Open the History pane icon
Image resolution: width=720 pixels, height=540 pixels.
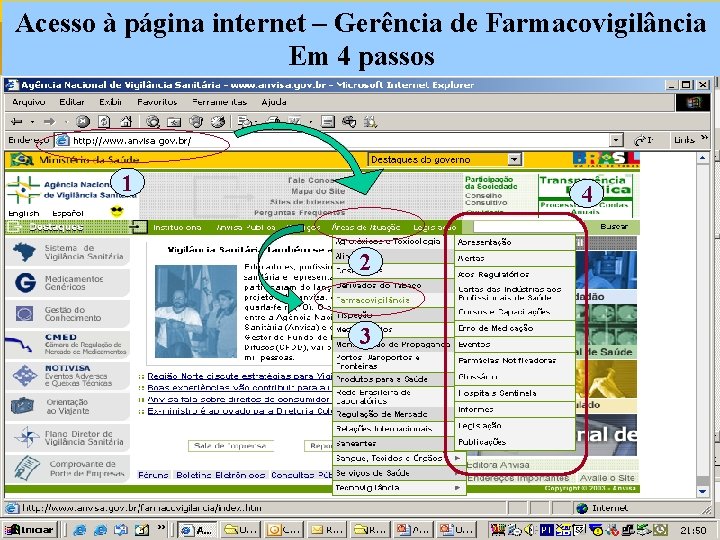[x=218, y=122]
